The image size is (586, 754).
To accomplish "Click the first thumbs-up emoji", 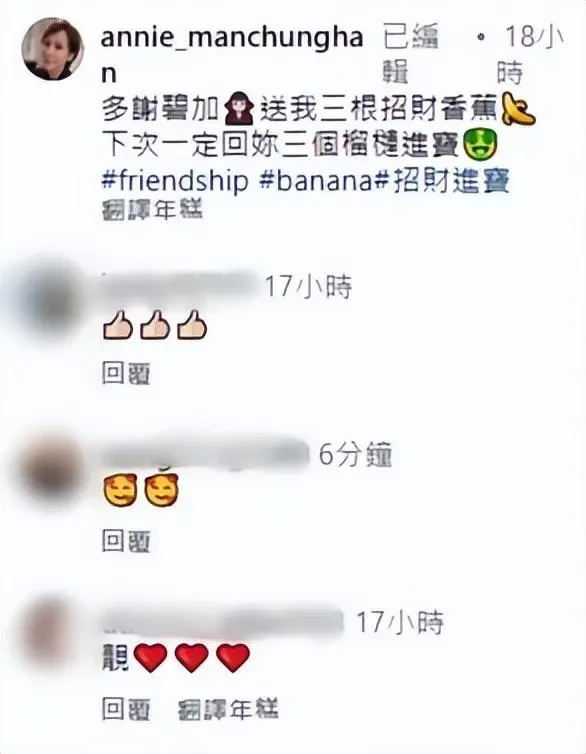I will (x=117, y=327).
